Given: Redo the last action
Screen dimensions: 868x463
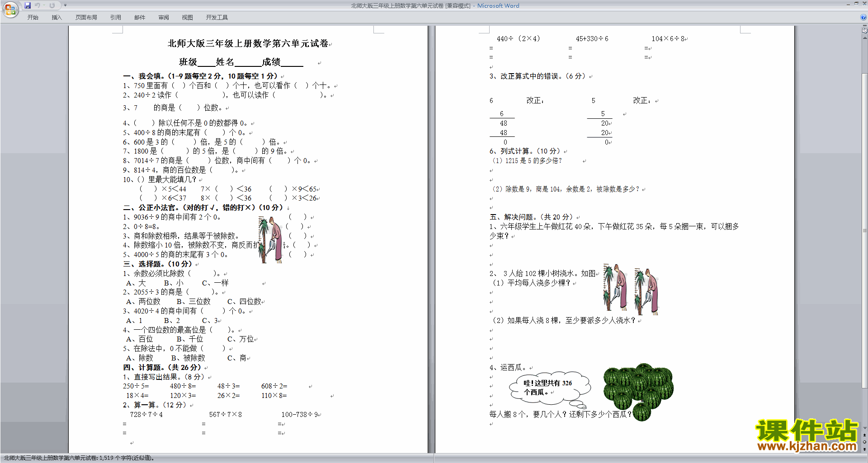Looking at the screenshot, I should coord(52,5).
